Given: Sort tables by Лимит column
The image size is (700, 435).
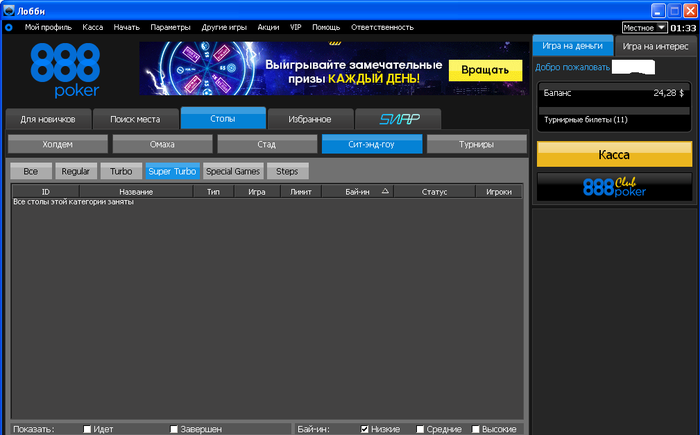Looking at the screenshot, I should (301, 192).
